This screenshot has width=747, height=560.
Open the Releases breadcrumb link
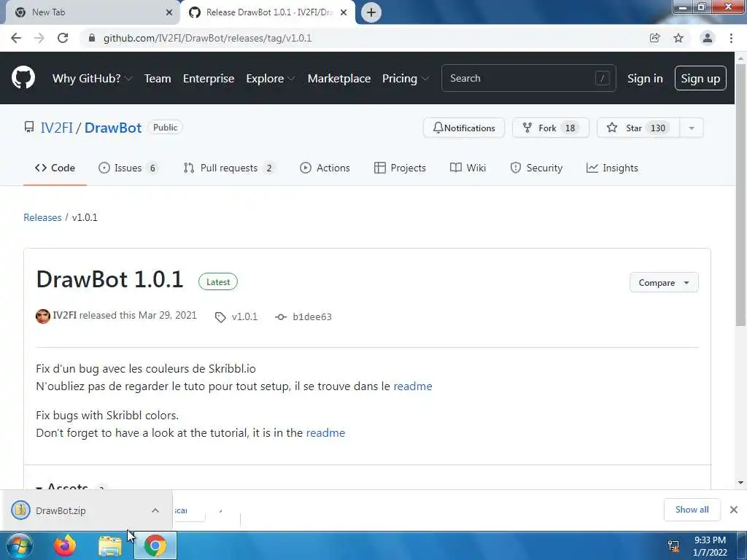point(42,217)
